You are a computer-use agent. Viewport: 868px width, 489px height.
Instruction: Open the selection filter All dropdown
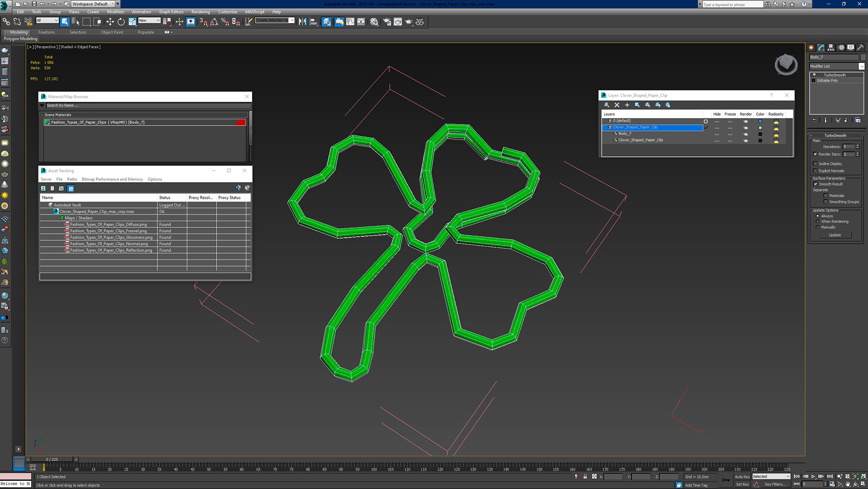(x=47, y=20)
